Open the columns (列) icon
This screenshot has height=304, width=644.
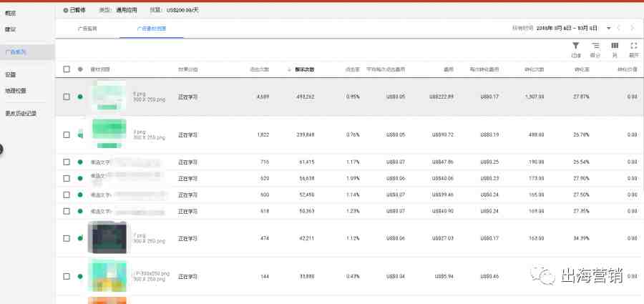click(615, 46)
